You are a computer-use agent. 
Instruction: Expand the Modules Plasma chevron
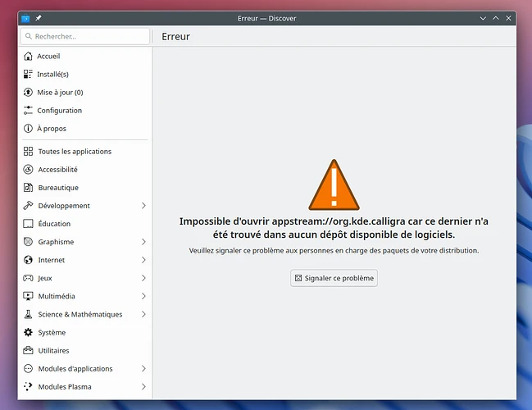143,386
